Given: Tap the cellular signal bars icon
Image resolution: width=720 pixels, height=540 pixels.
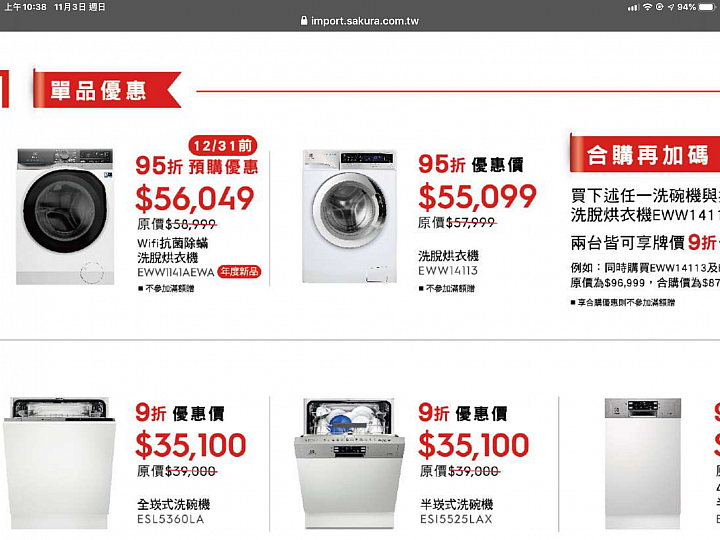Looking at the screenshot, I should click(x=634, y=7).
